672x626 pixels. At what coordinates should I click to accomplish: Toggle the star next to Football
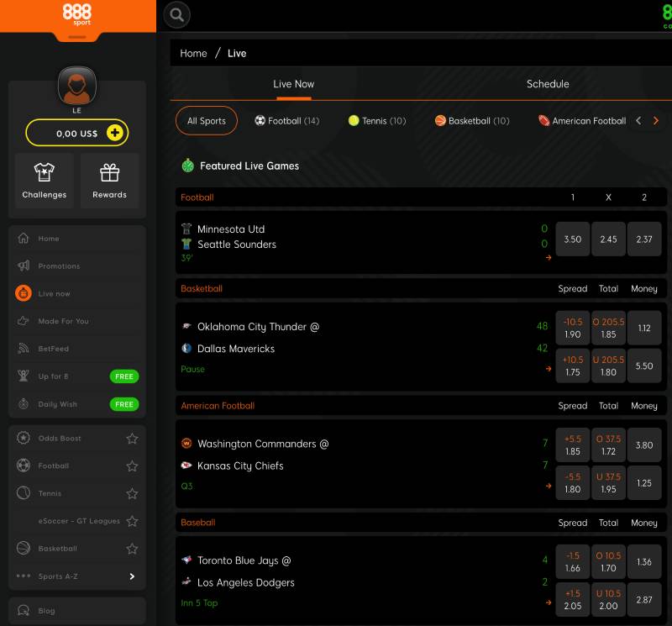pyautogui.click(x=132, y=466)
